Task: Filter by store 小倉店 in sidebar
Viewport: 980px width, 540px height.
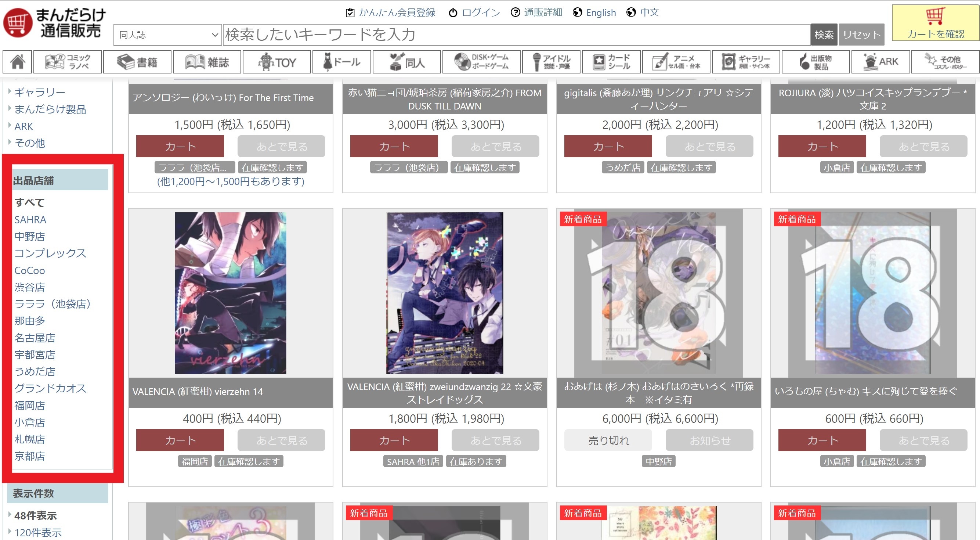Action: tap(30, 422)
